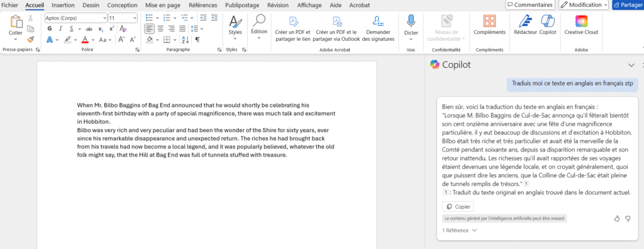
Task: Toggle subscript formatting
Action: [101, 29]
